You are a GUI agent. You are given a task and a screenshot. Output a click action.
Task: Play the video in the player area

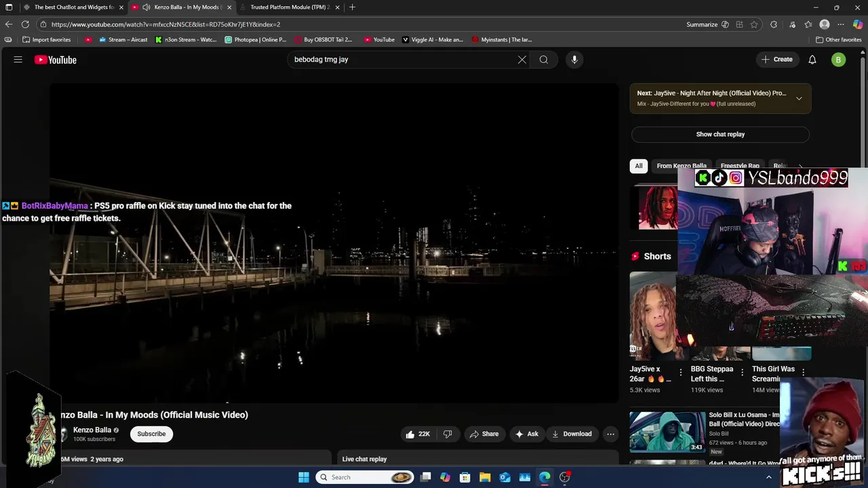334,244
